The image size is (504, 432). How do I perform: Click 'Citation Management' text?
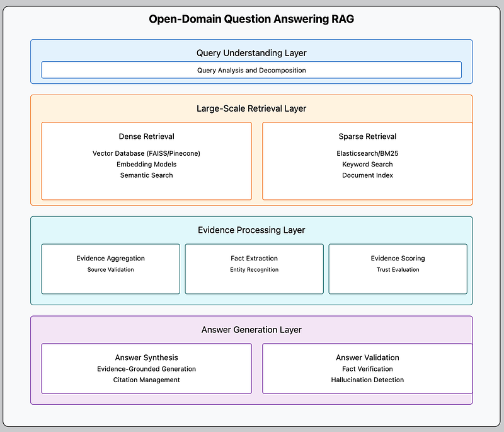147,380
